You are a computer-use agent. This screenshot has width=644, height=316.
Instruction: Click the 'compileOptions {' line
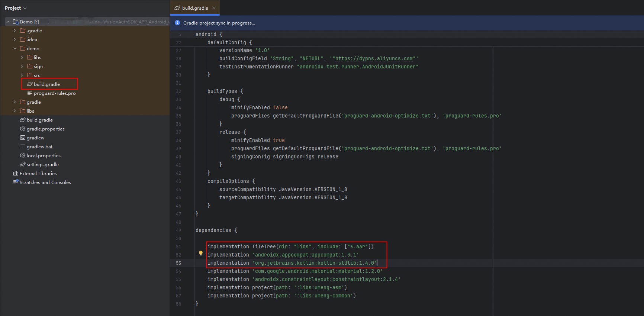click(231, 181)
